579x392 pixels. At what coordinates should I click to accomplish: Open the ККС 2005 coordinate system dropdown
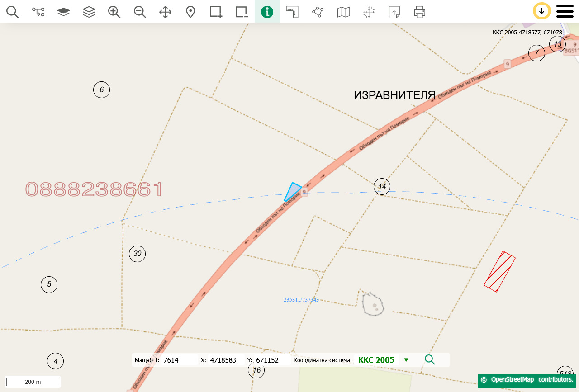[x=406, y=360]
